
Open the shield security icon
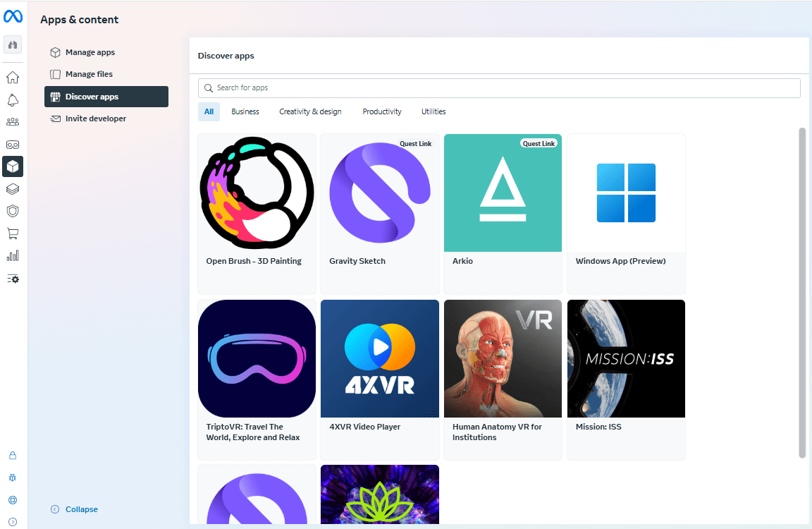point(13,211)
